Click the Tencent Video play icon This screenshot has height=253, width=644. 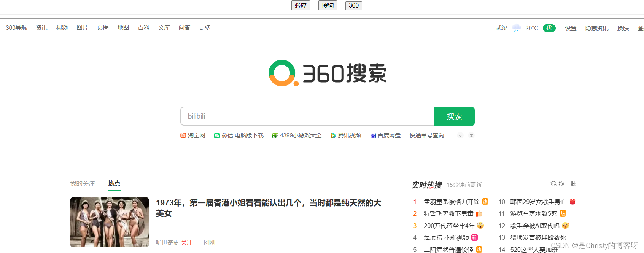[333, 135]
